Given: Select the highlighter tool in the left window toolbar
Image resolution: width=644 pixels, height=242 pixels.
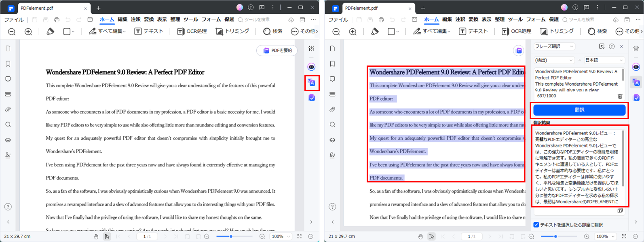Looking at the screenshot, I should click(x=50, y=32).
